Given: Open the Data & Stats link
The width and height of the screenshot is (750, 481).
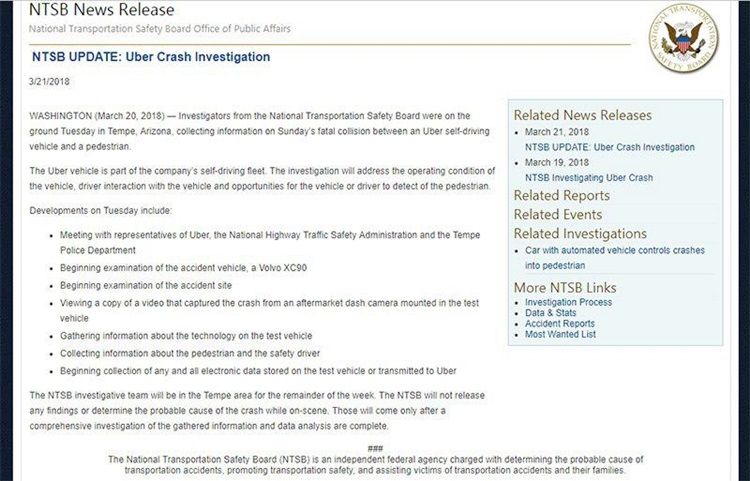Looking at the screenshot, I should 551,313.
